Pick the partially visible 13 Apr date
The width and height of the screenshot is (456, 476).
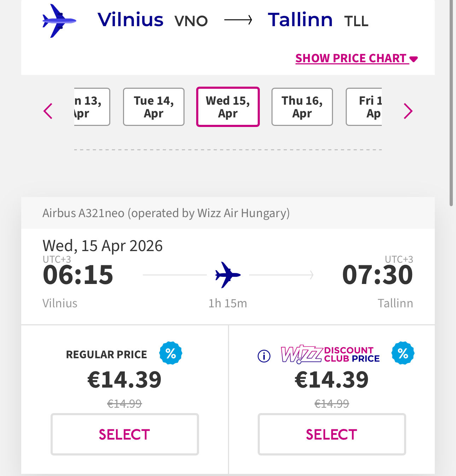(x=92, y=107)
